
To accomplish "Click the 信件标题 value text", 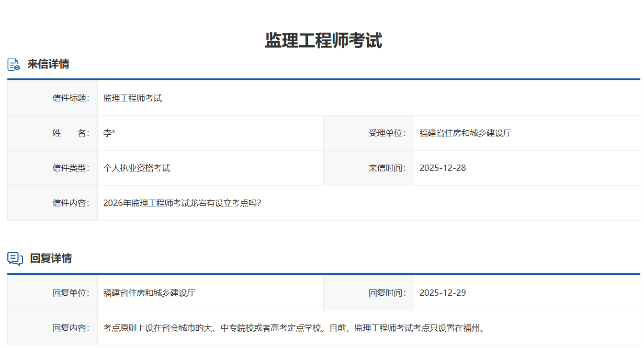I will pyautogui.click(x=132, y=98).
